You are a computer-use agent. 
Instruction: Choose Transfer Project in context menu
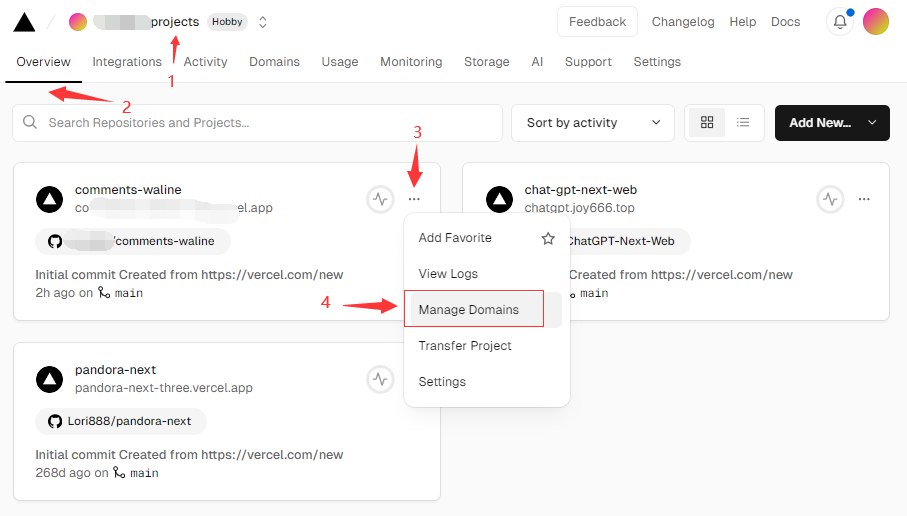(x=465, y=346)
